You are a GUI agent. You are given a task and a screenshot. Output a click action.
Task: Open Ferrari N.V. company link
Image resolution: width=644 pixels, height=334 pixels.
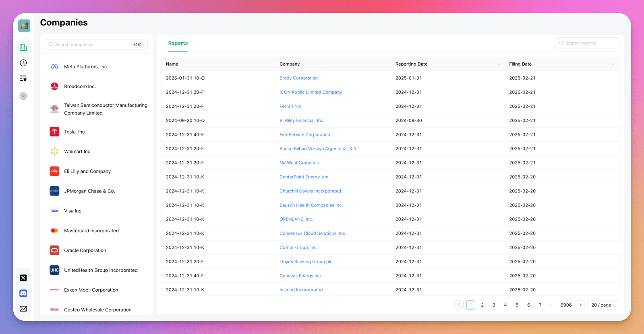[291, 106]
